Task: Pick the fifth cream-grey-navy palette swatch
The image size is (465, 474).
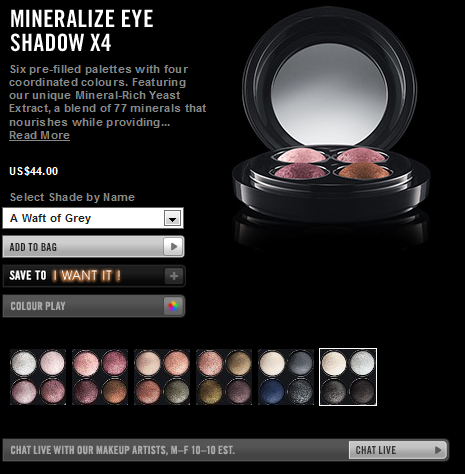Action: click(x=286, y=377)
